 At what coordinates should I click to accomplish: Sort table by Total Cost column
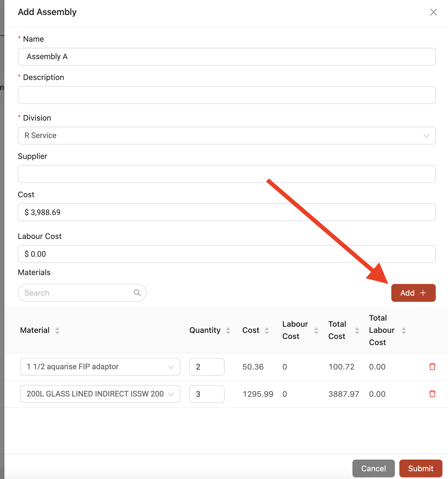coord(357,330)
